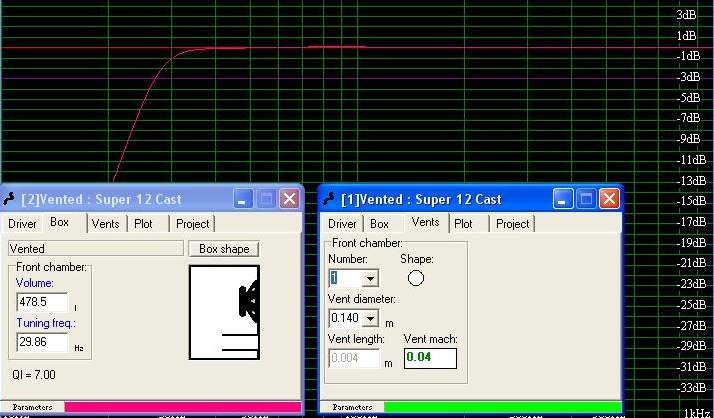Open the Driver tab in window [2]Vented

pyautogui.click(x=22, y=224)
